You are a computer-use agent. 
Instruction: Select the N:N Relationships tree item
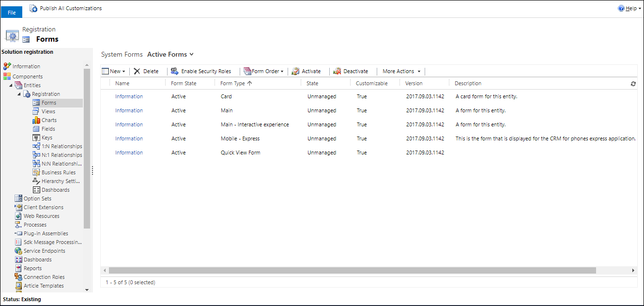pos(57,164)
